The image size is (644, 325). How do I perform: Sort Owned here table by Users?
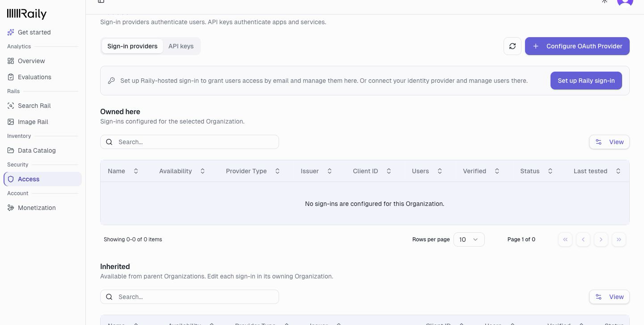tap(428, 171)
